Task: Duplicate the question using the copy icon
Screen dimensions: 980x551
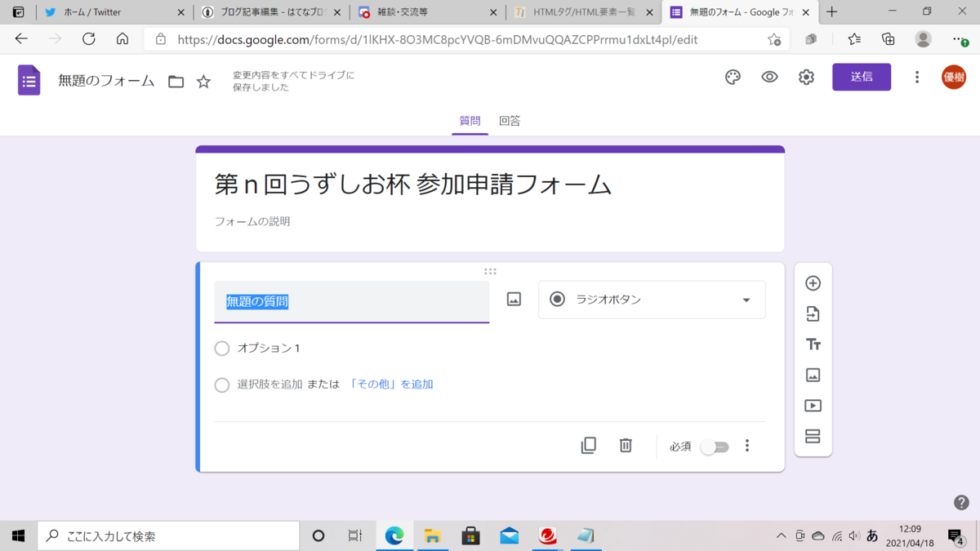Action: click(589, 446)
